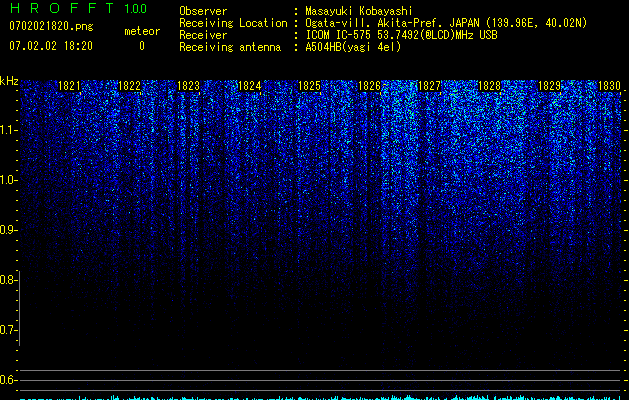Click the 1827 time marker

(x=429, y=86)
